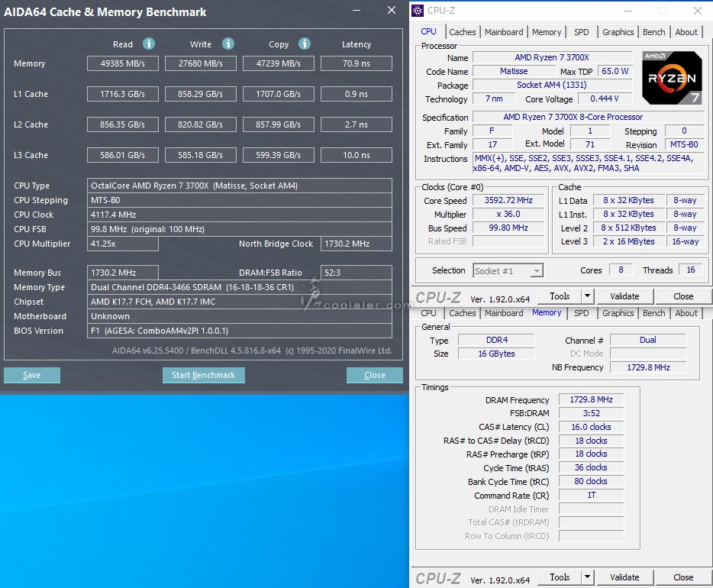The image size is (713, 588).
Task: Click the info icon next to Read
Action: [x=149, y=44]
